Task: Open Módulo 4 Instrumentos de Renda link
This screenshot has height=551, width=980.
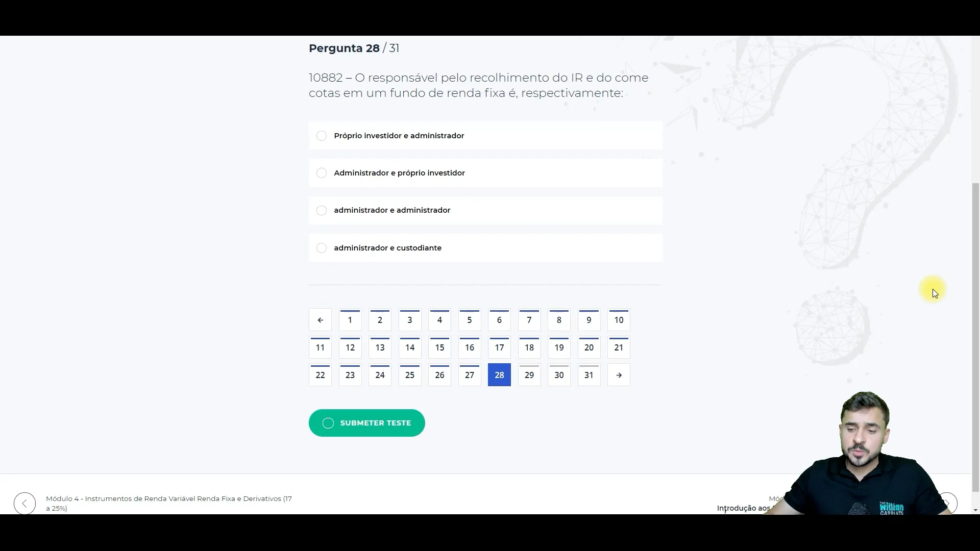Action: pyautogui.click(x=169, y=503)
